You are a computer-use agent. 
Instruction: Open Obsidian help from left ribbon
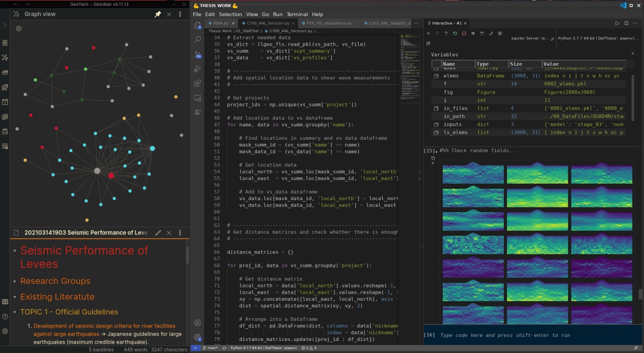(5, 316)
